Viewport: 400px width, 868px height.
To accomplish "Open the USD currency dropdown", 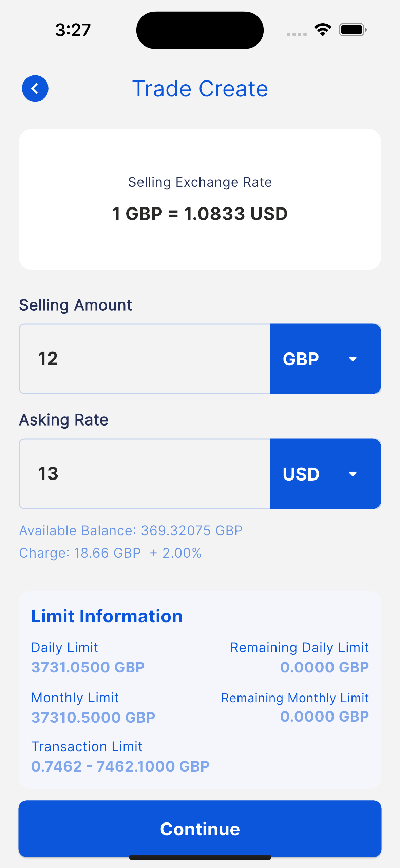I will (325, 474).
